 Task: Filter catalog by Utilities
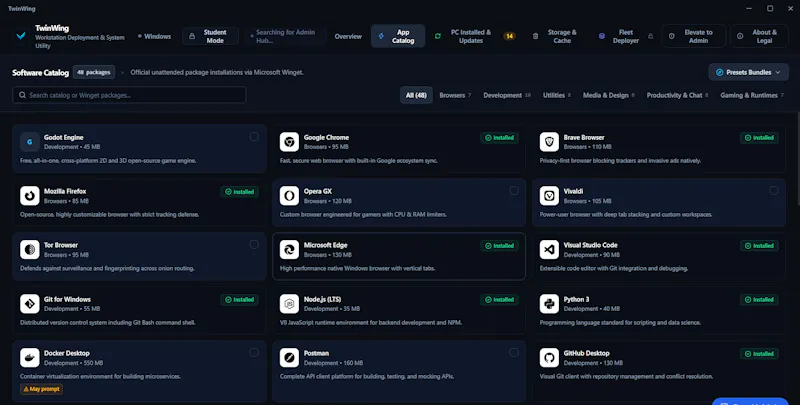click(x=557, y=95)
